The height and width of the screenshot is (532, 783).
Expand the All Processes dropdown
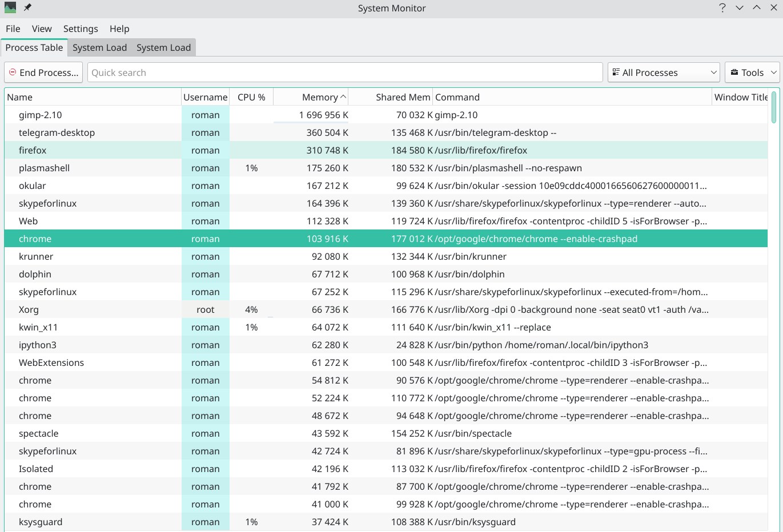click(x=664, y=72)
